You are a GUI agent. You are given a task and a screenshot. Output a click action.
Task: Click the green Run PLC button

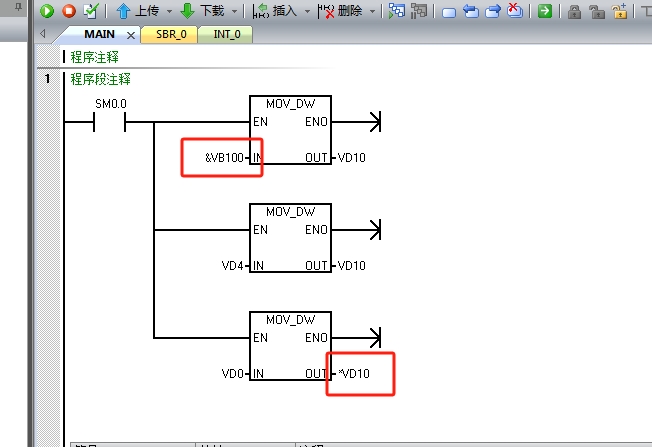47,12
